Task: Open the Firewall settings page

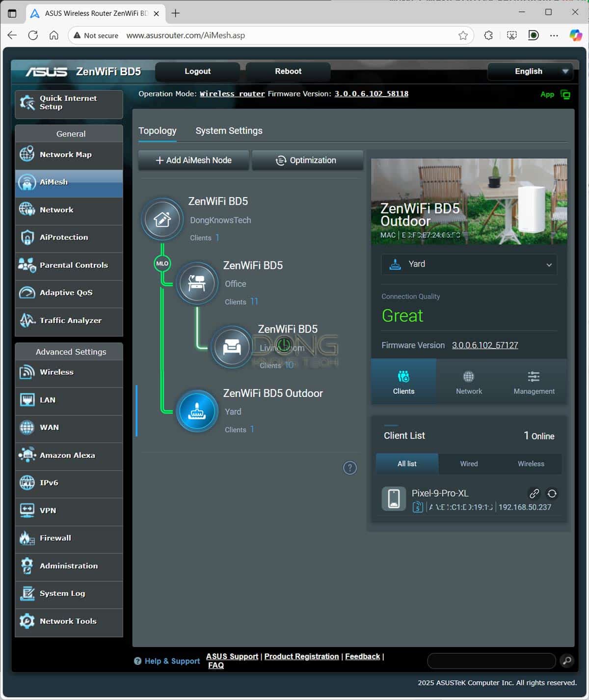Action: [x=54, y=538]
